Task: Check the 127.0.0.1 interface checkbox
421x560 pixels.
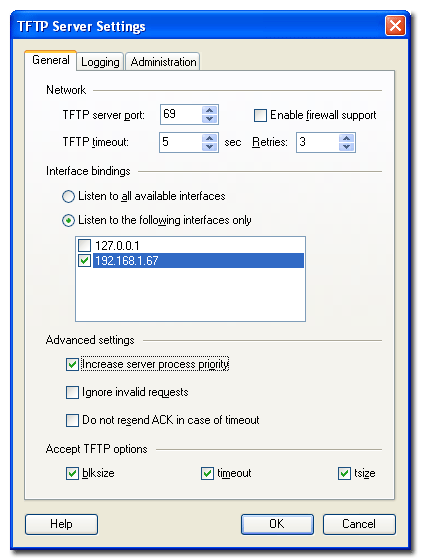Action: tap(85, 245)
